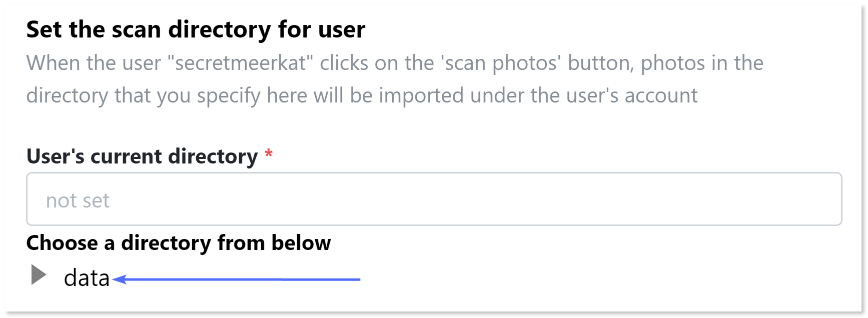Select the data directory

click(87, 278)
